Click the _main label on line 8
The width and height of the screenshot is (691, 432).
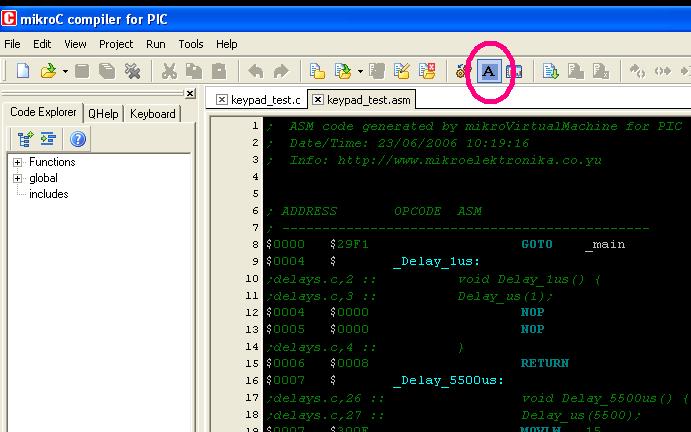[605, 245]
